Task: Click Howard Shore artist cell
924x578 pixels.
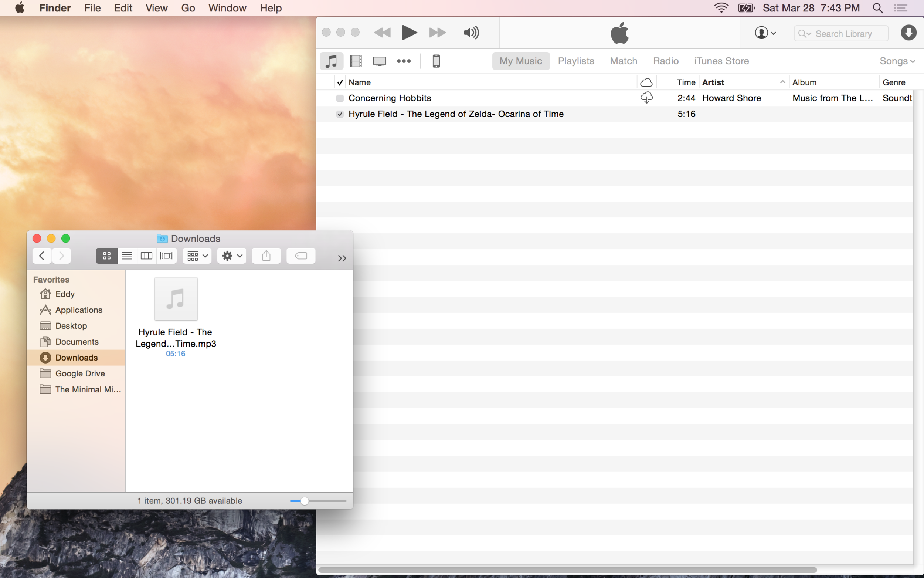Action: (x=731, y=98)
